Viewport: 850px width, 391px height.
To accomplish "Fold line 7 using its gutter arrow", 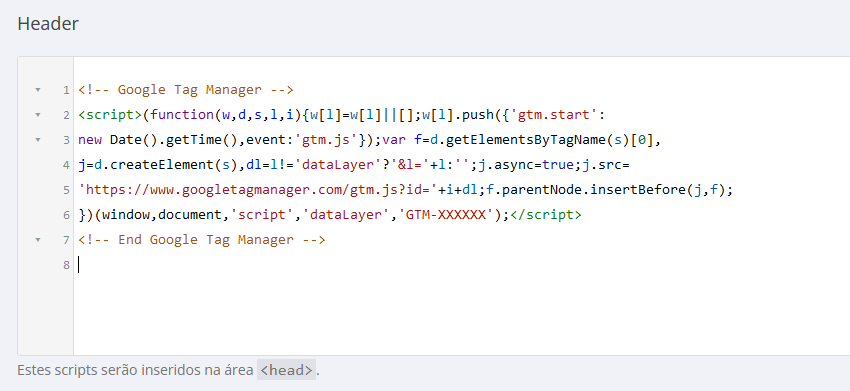I will tap(37, 240).
